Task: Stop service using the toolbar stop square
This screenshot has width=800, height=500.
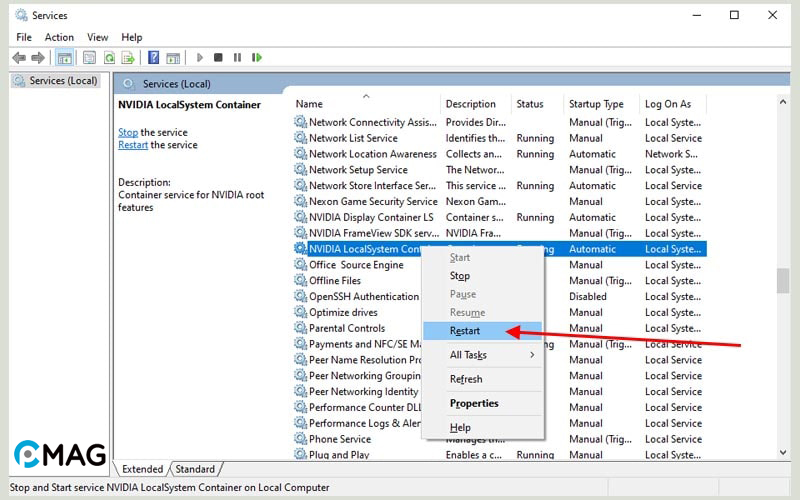Action: [x=218, y=58]
